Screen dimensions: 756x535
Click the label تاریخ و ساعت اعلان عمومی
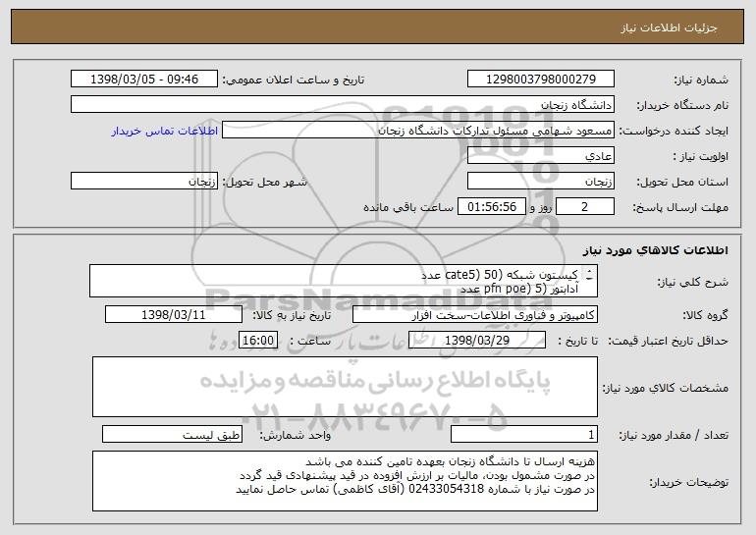pyautogui.click(x=294, y=80)
